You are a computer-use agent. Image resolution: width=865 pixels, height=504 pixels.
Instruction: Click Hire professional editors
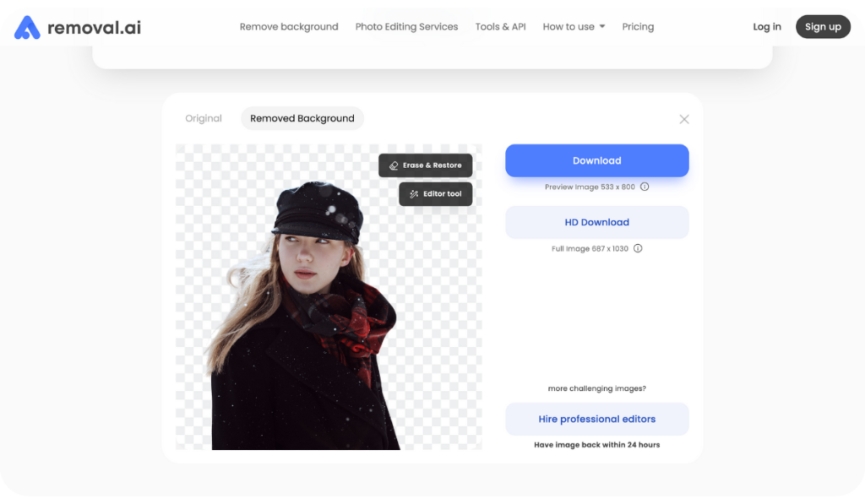pyautogui.click(x=596, y=419)
